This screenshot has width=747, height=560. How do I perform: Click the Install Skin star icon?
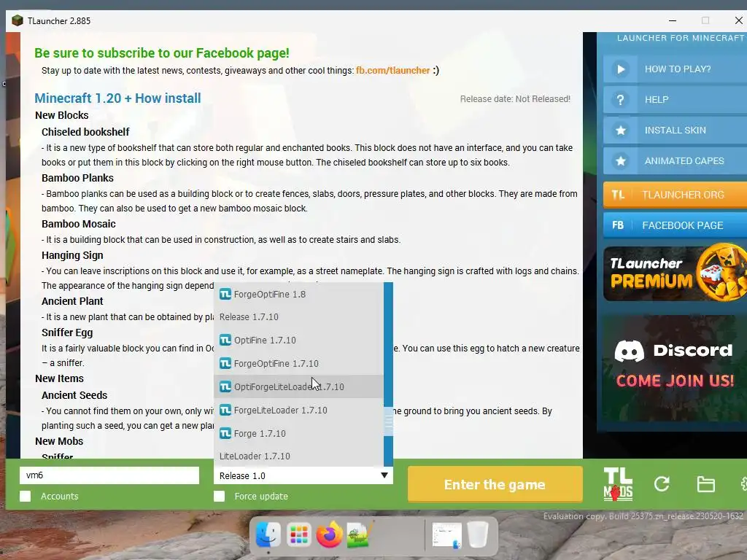[x=621, y=130]
